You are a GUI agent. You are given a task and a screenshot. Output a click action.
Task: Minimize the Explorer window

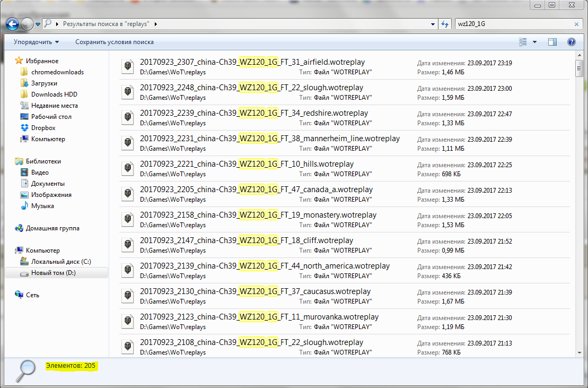(538, 5)
